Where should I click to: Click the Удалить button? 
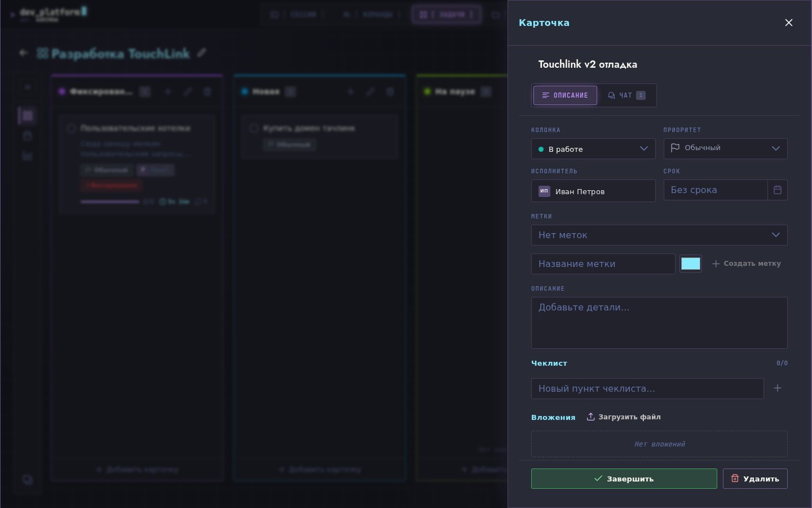pyautogui.click(x=755, y=479)
